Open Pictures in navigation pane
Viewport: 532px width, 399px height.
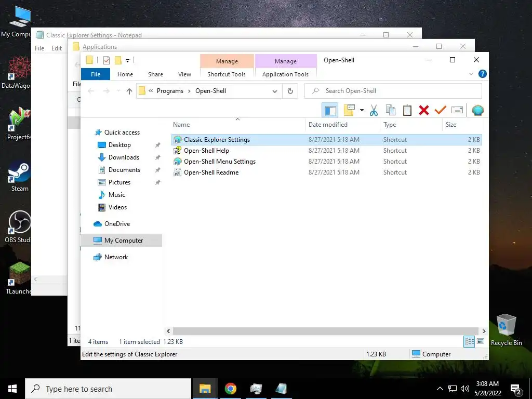(119, 182)
